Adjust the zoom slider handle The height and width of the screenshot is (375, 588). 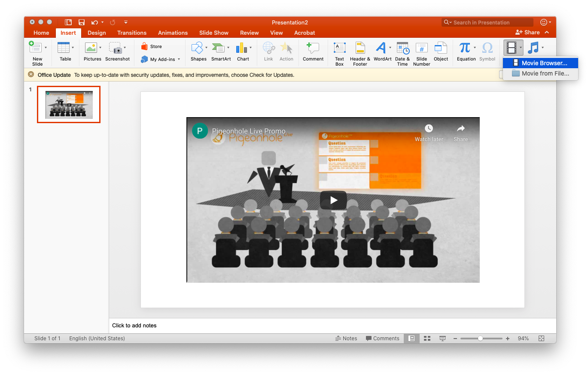[x=480, y=339]
